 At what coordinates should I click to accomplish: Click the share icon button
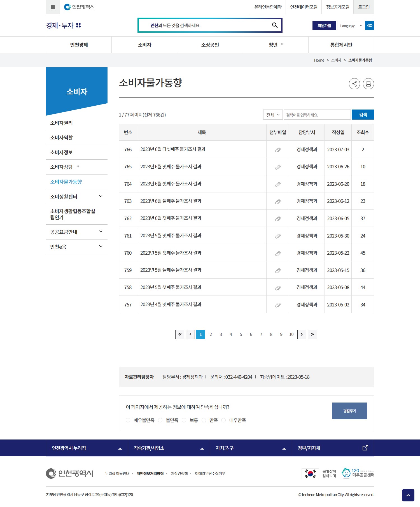(354, 84)
